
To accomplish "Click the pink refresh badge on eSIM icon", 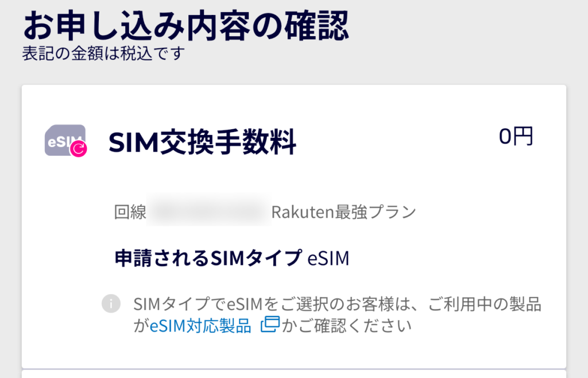I will (79, 150).
